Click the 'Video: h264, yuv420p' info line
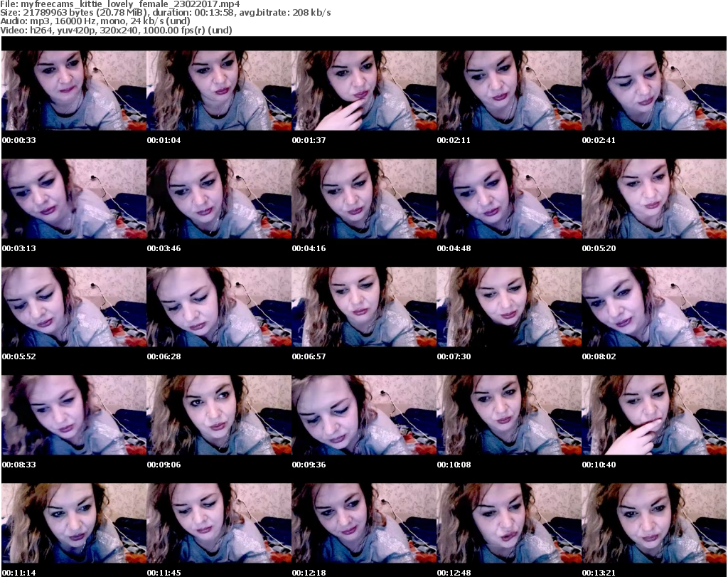Screen dimensions: 728x577 click(x=116, y=30)
